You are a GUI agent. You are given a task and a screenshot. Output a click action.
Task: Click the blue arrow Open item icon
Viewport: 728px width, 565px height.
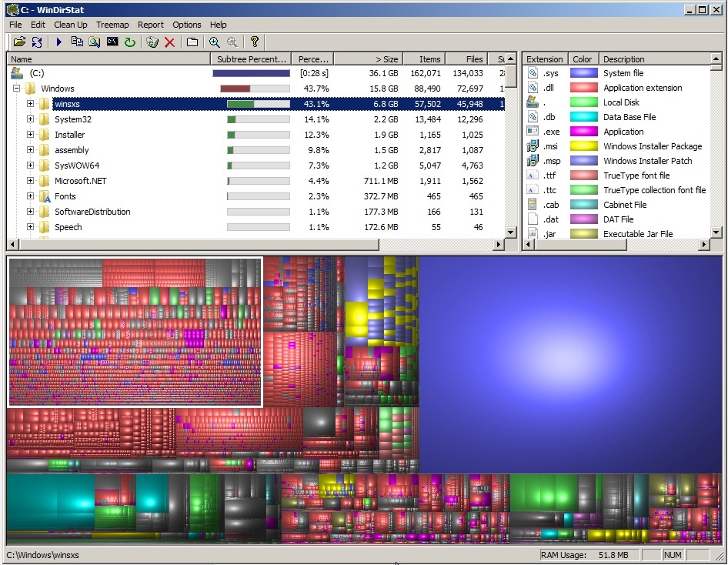tap(59, 42)
